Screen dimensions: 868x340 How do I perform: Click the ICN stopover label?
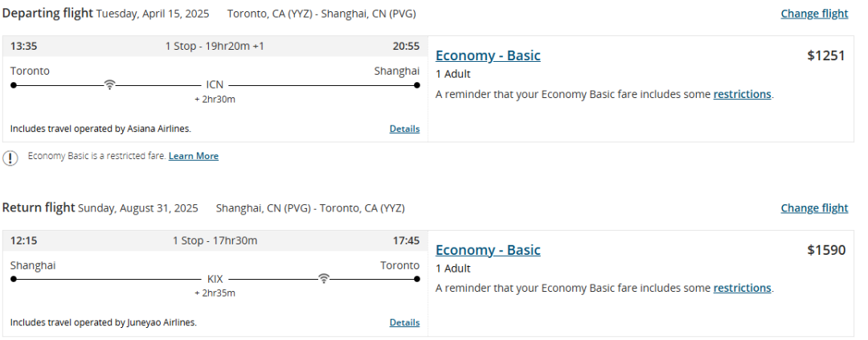coord(215,85)
